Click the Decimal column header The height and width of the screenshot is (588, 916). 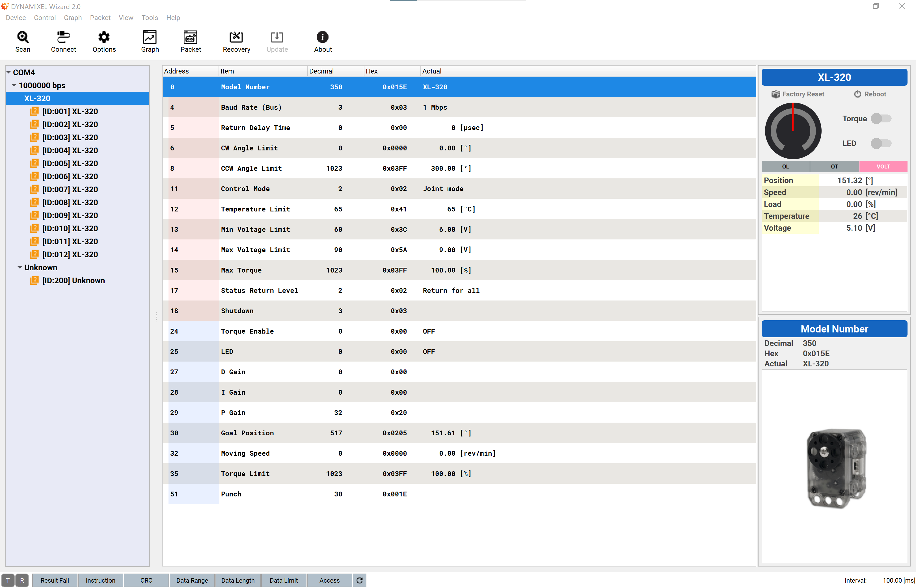point(336,71)
